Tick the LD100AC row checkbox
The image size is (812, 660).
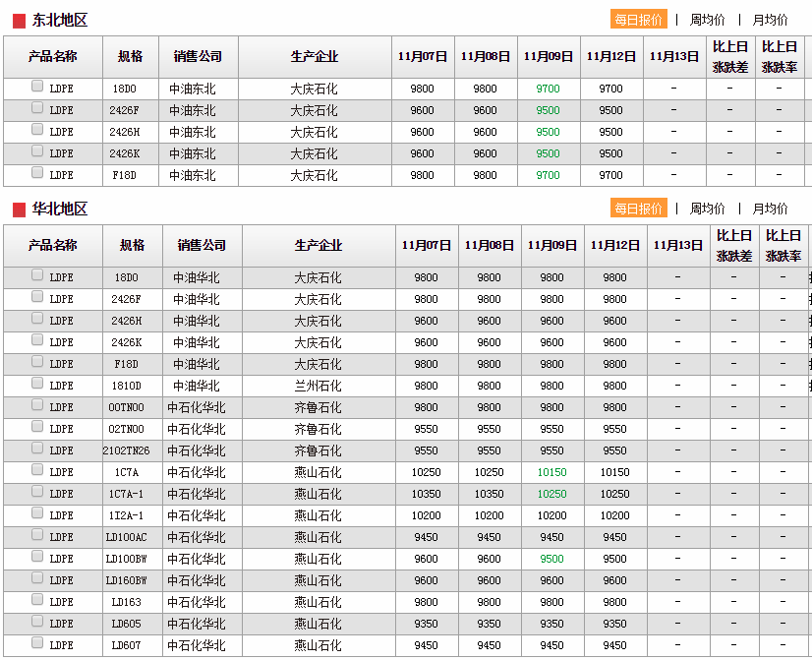36,535
